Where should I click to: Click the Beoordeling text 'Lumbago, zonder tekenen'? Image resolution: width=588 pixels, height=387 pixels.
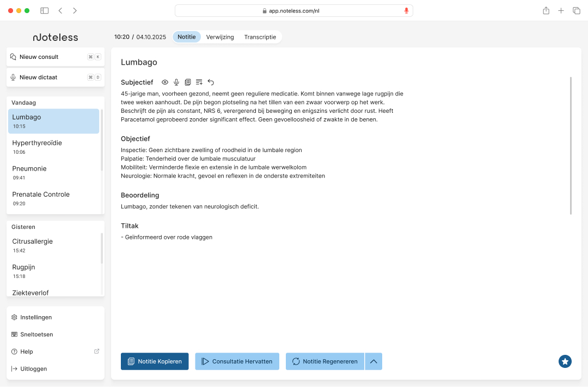pos(190,207)
